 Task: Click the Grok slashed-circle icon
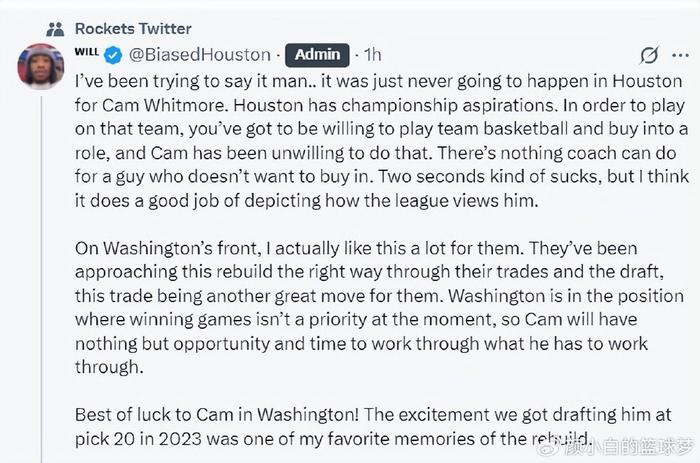tap(649, 55)
